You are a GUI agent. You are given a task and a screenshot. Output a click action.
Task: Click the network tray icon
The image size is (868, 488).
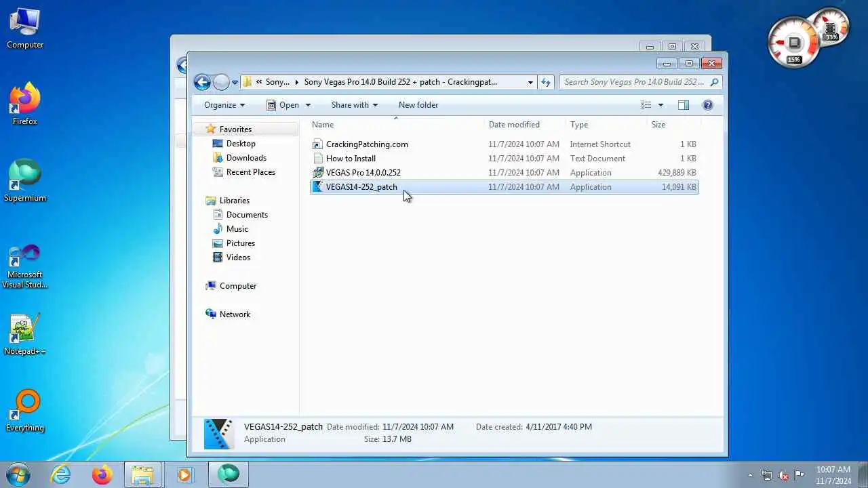click(x=767, y=475)
